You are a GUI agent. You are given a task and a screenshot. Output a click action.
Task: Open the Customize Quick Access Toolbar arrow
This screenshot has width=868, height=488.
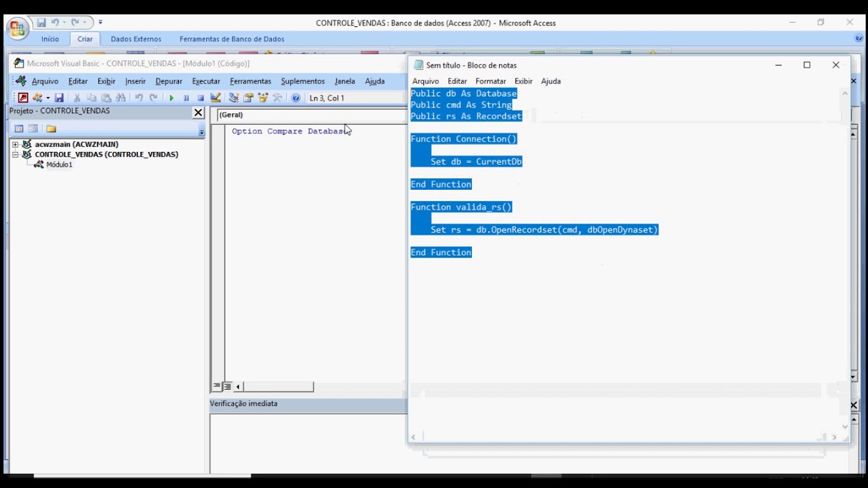coord(100,22)
